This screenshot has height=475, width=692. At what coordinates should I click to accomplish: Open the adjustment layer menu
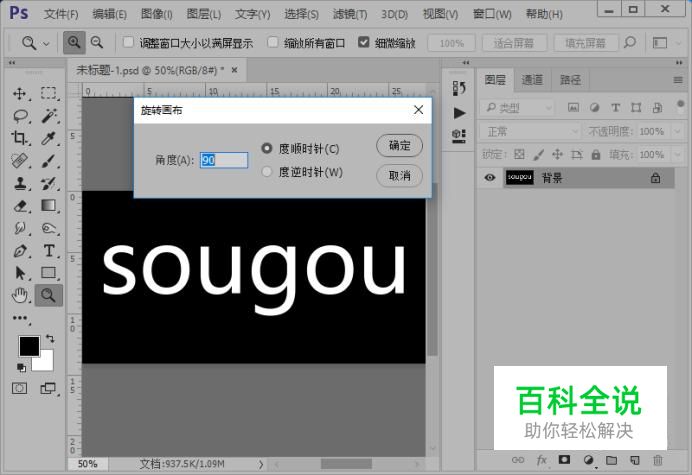point(588,460)
